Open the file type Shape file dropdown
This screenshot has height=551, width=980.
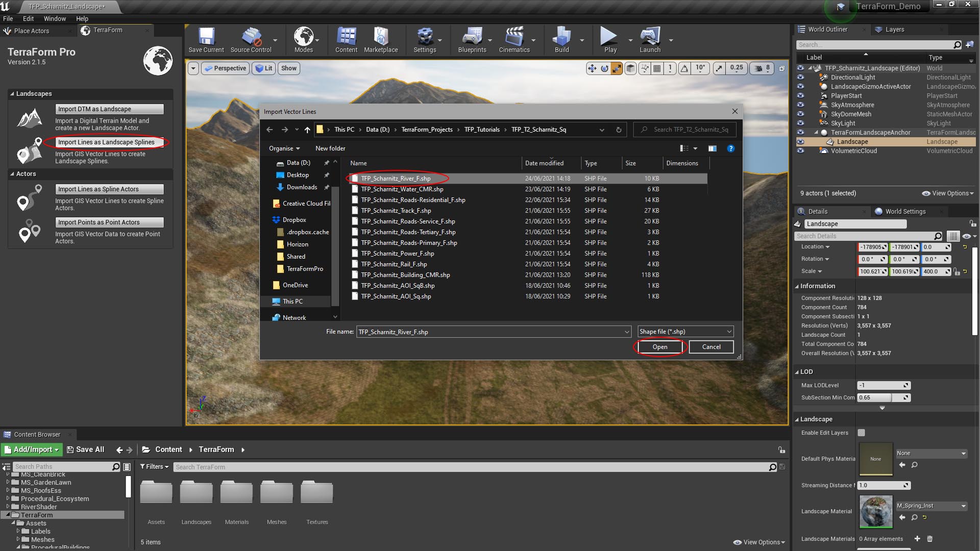point(685,332)
